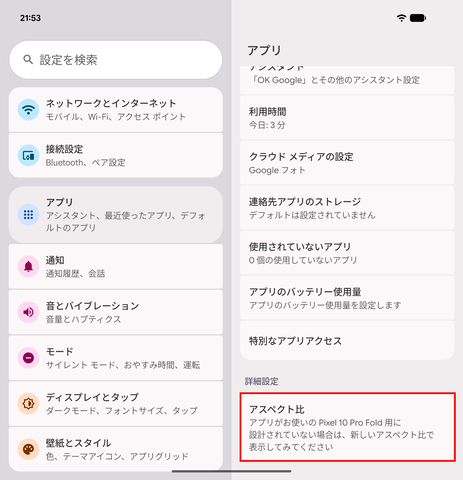This screenshot has width=463, height=480.
Task: Click the Wi-Fi icon for ネットワークとインターネット
Action: [28, 109]
